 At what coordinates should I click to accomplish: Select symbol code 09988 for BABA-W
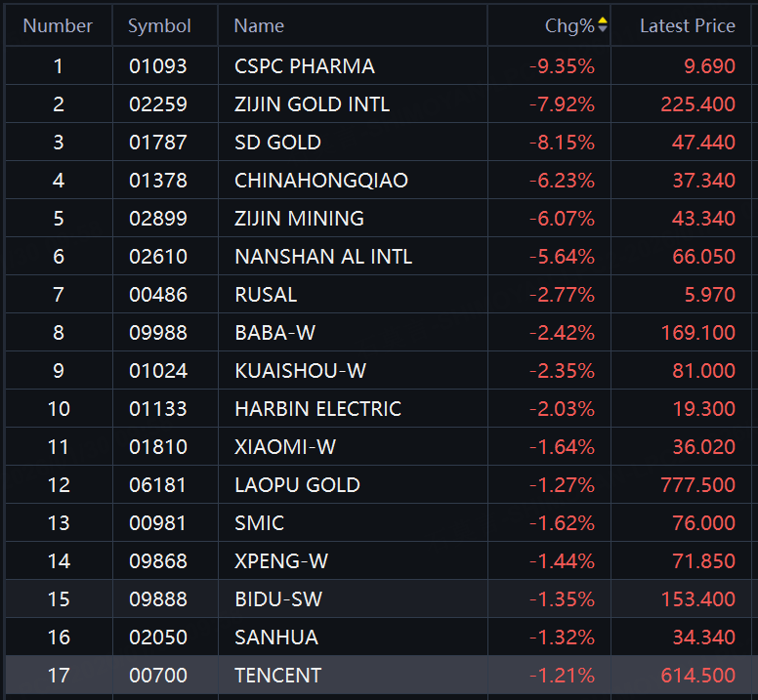coord(157,333)
